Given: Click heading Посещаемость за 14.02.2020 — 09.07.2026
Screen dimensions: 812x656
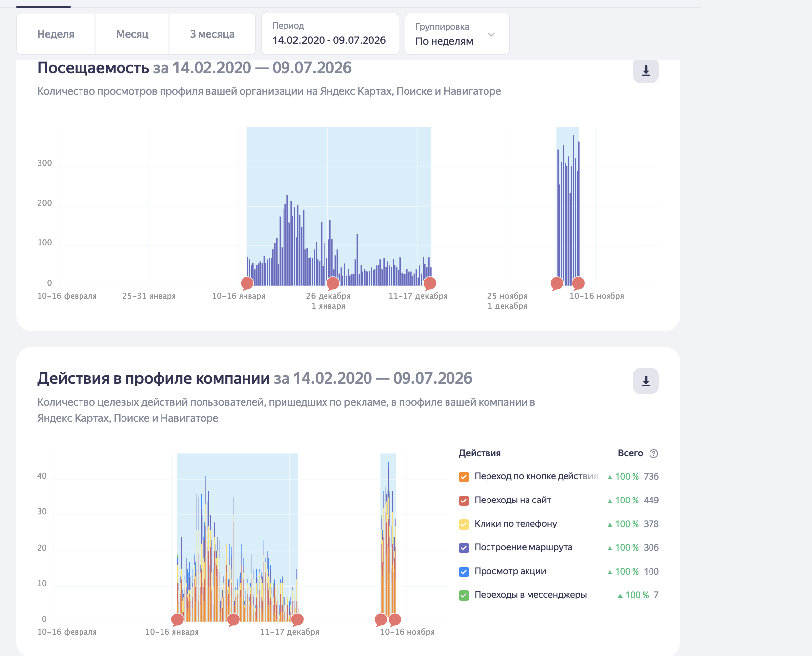Looking at the screenshot, I should 194,68.
